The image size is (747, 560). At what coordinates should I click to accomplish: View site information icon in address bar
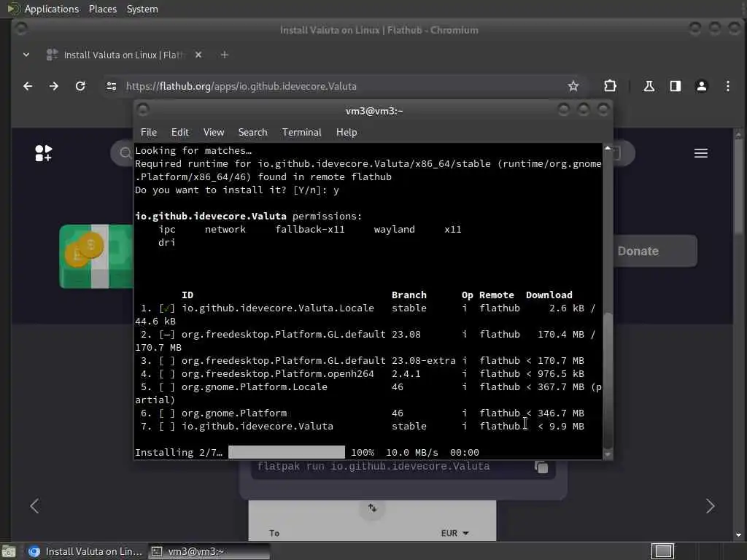112,86
